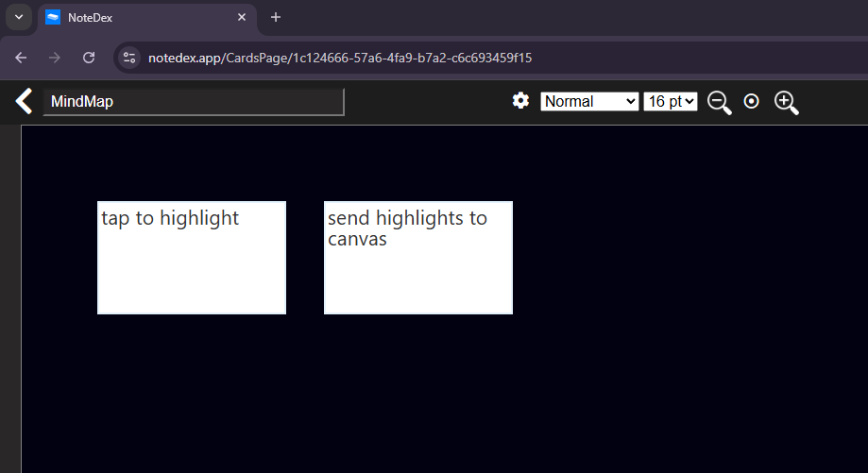This screenshot has height=473, width=868.
Task: Open the settings gear in the toolbar
Action: (520, 101)
